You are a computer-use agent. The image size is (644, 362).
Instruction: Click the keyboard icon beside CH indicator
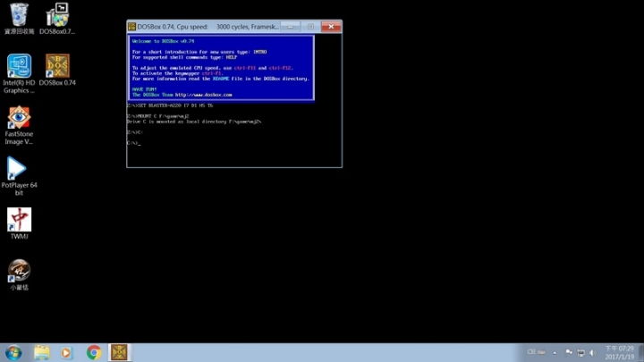pyautogui.click(x=542, y=352)
